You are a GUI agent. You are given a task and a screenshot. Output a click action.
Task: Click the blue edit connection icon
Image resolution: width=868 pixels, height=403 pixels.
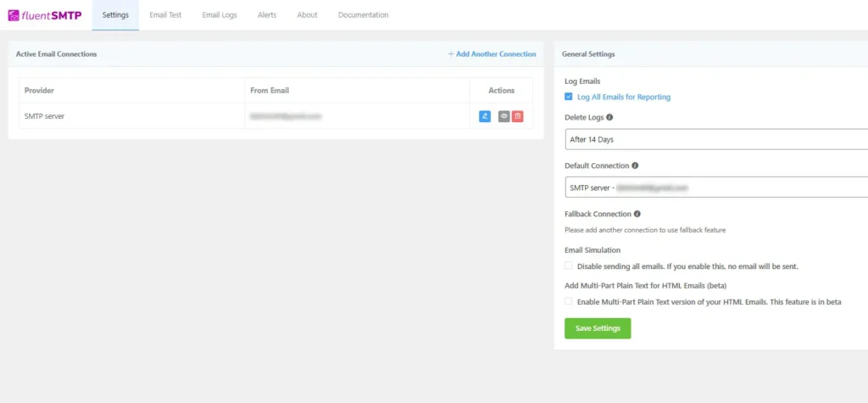[x=485, y=116]
